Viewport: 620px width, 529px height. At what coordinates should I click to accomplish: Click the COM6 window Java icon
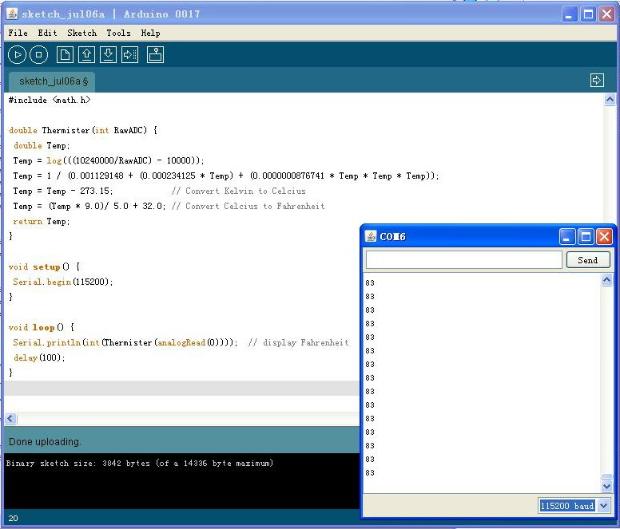pyautogui.click(x=370, y=236)
